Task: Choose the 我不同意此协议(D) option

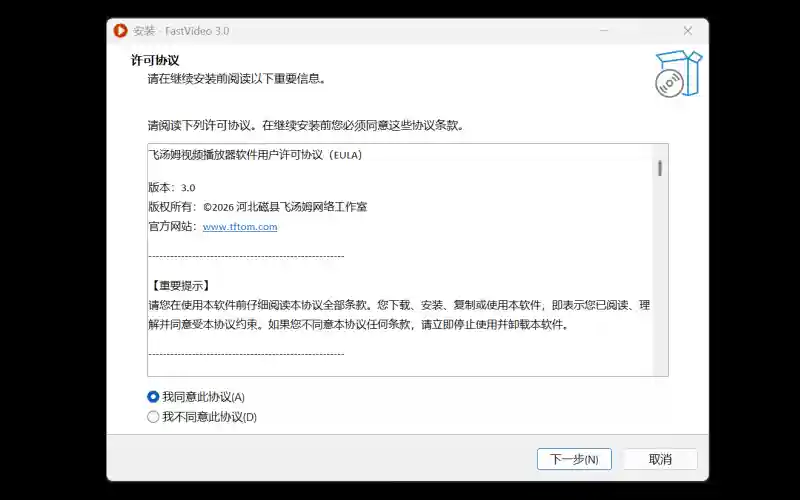Action: 153,417
